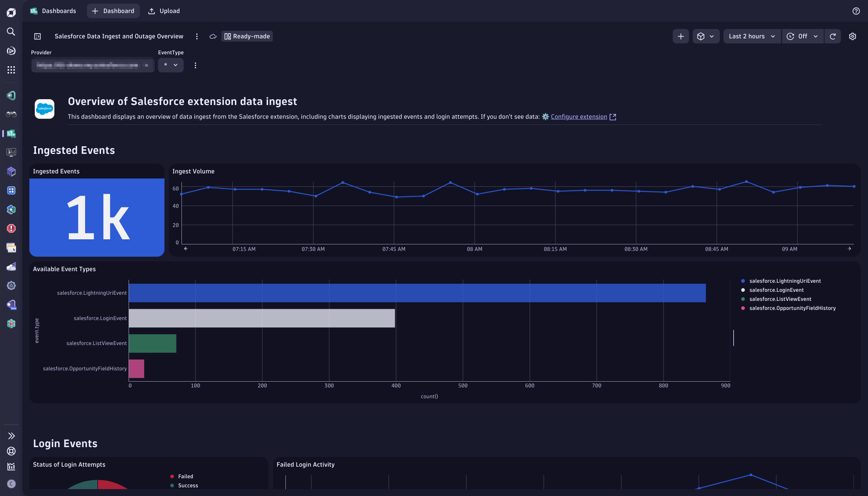Open the purple stacked cubes app
This screenshot has width=868, height=496.
click(11, 171)
